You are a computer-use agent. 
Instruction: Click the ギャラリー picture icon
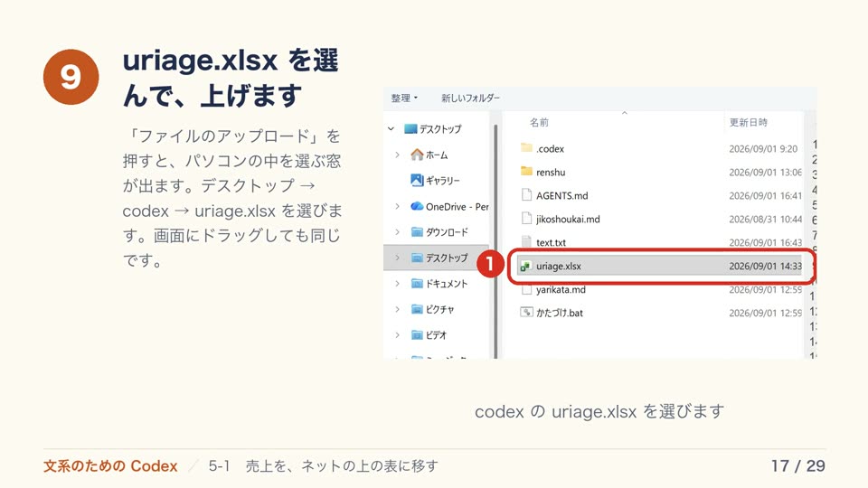click(417, 181)
